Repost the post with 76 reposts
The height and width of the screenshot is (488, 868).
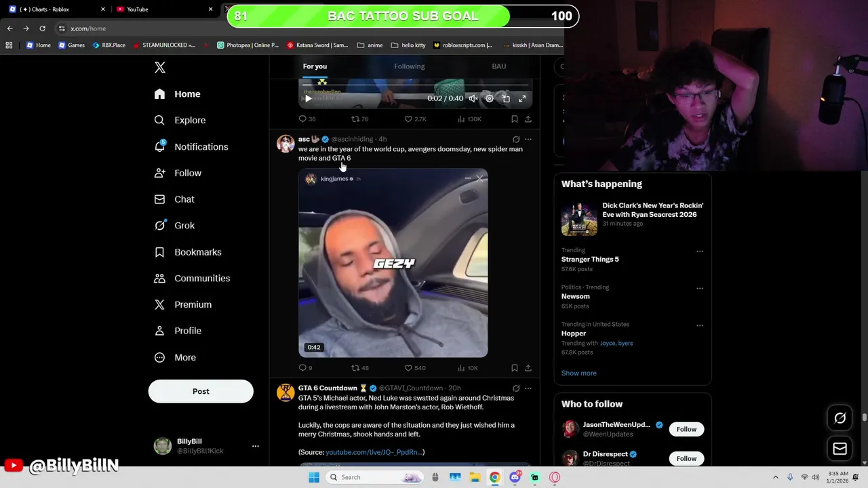tap(359, 119)
